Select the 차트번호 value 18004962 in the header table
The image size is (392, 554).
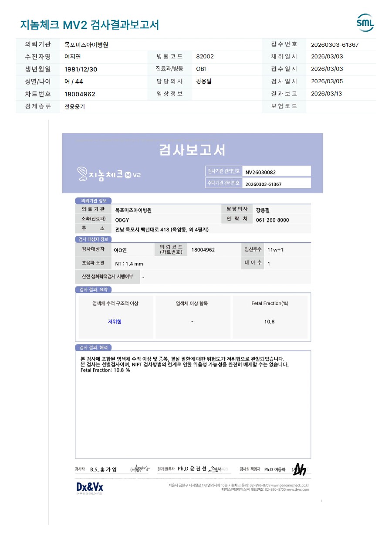coord(80,94)
